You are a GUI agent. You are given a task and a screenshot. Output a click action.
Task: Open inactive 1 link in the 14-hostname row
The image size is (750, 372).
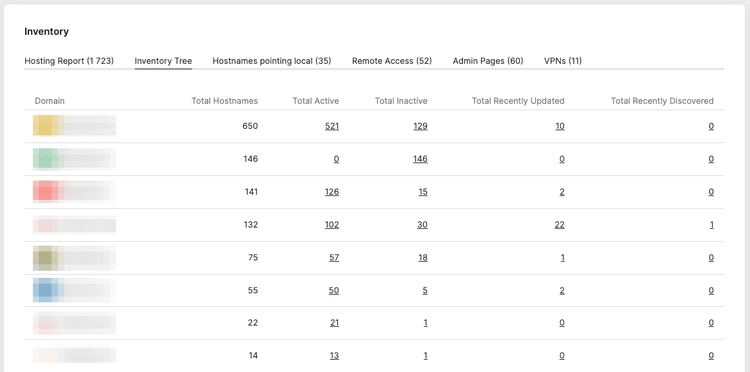tap(425, 356)
